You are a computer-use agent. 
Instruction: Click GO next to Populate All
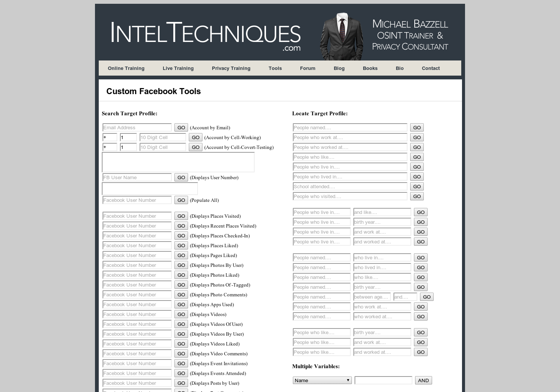pos(181,200)
